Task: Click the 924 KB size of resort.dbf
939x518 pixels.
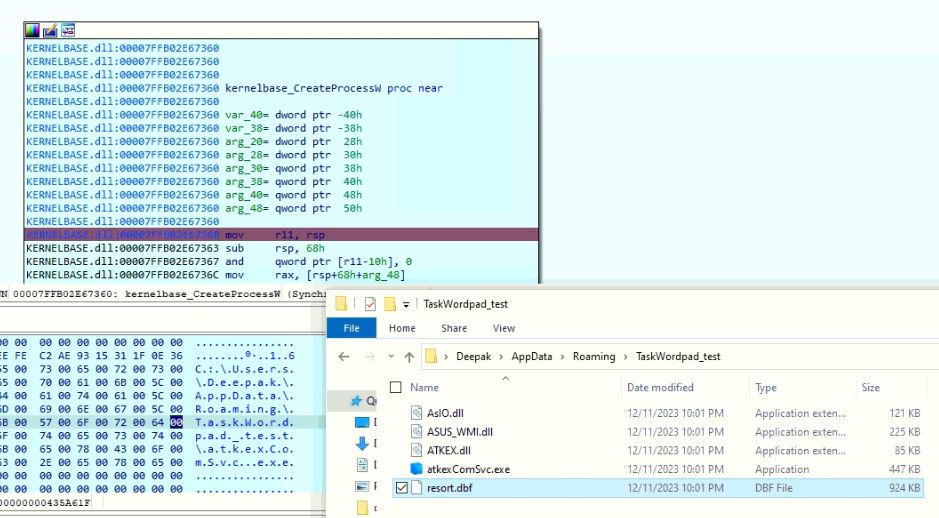Action: point(904,488)
